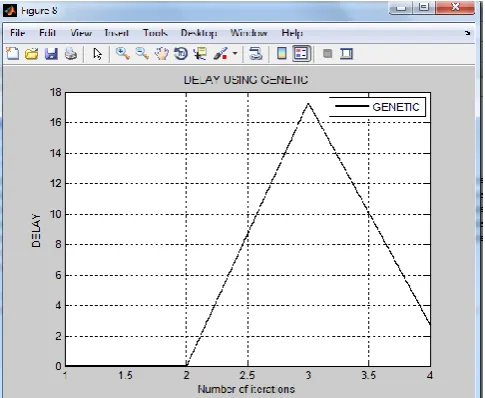Select the Data Cursor tool
The image size is (485, 398).
tap(200, 54)
